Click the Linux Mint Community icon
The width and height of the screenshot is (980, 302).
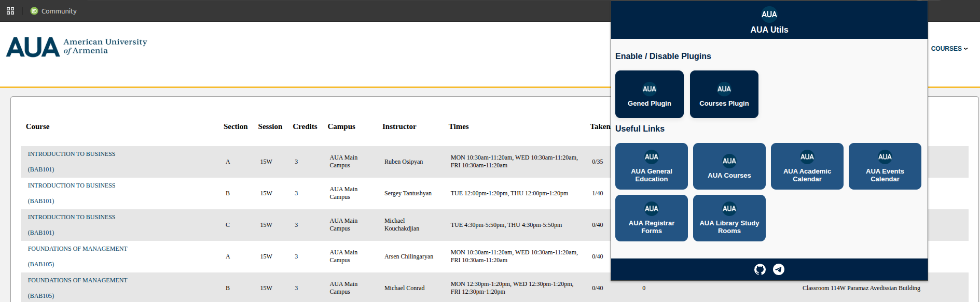34,11
